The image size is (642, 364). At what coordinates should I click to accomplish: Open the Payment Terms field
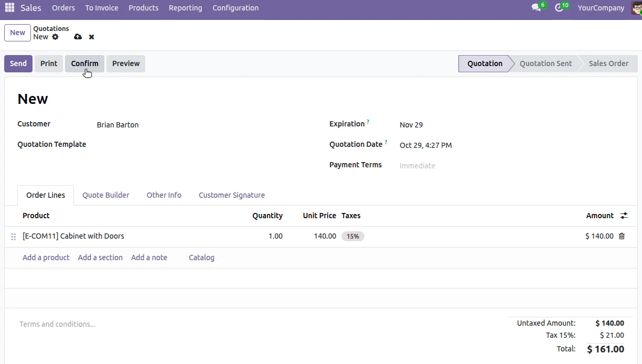(x=417, y=165)
